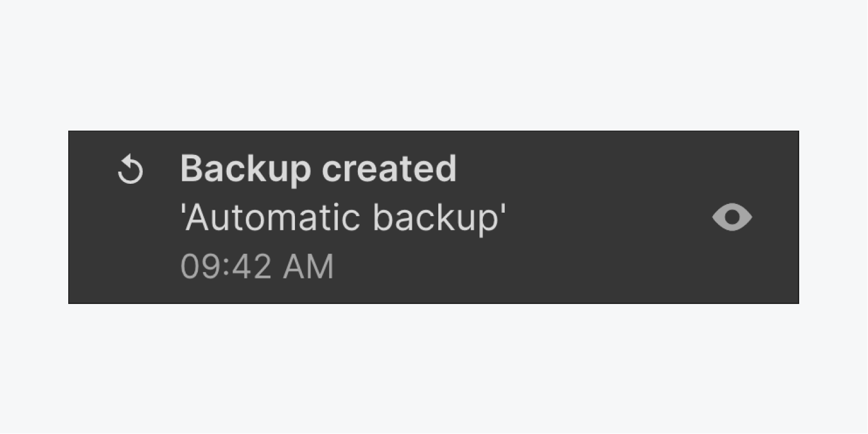This screenshot has width=868, height=434.
Task: Choose the word 'created' in the title
Action: point(389,168)
